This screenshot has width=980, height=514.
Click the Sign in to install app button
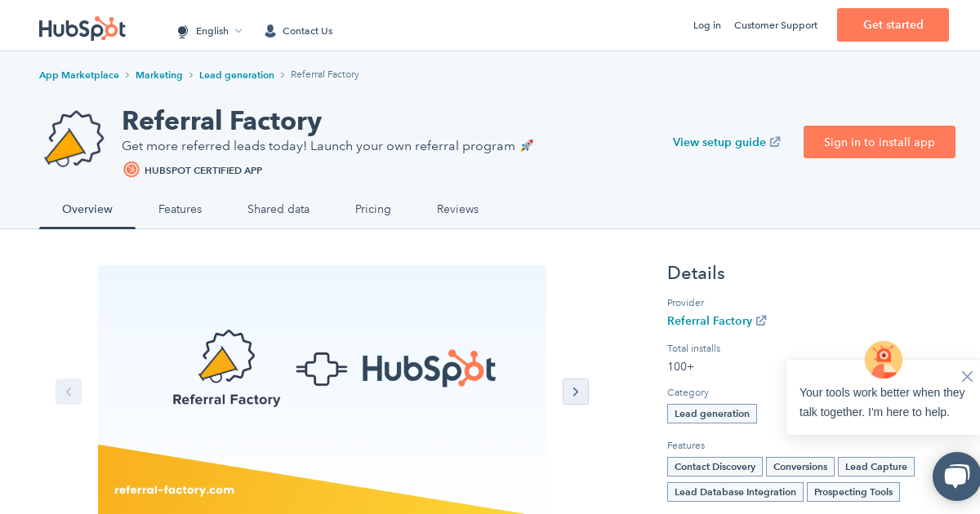[880, 142]
